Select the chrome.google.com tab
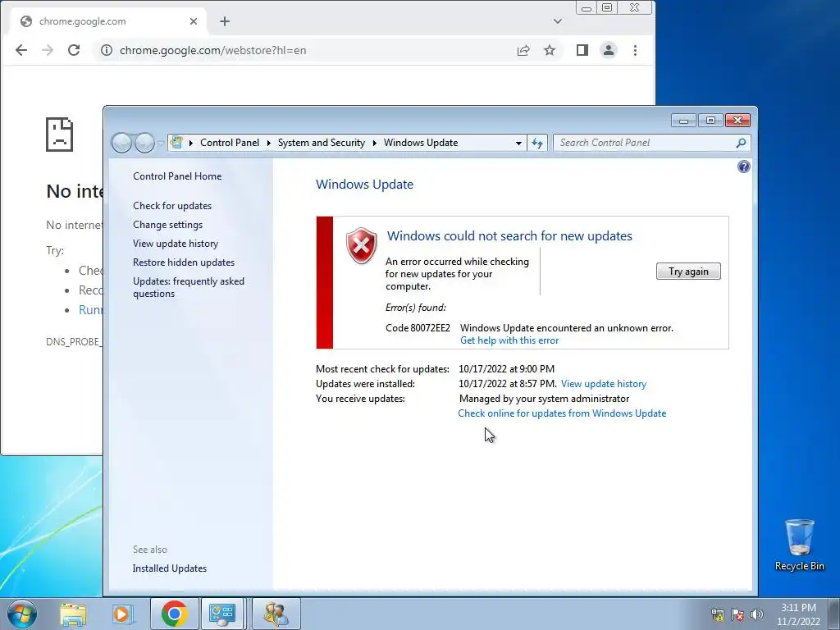The image size is (840, 630). click(x=107, y=21)
